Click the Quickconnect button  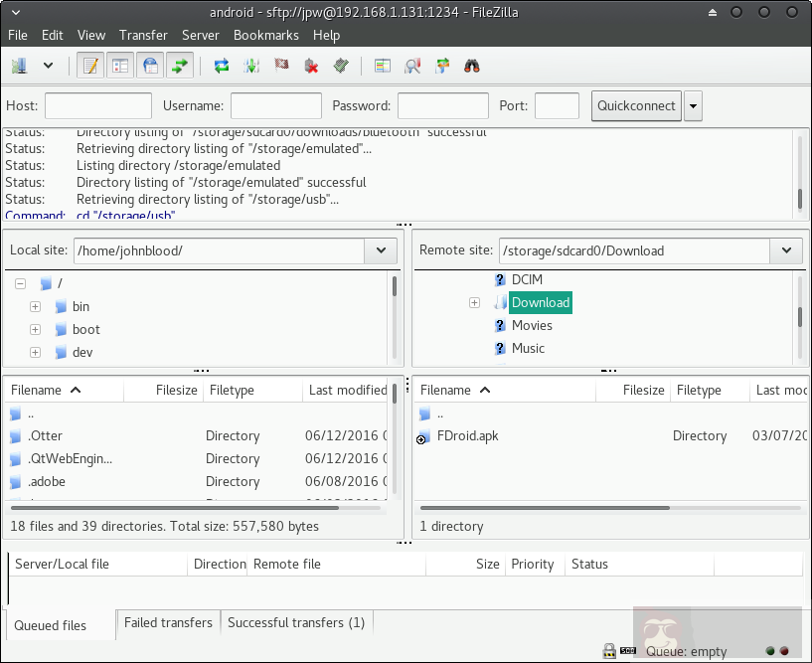636,105
